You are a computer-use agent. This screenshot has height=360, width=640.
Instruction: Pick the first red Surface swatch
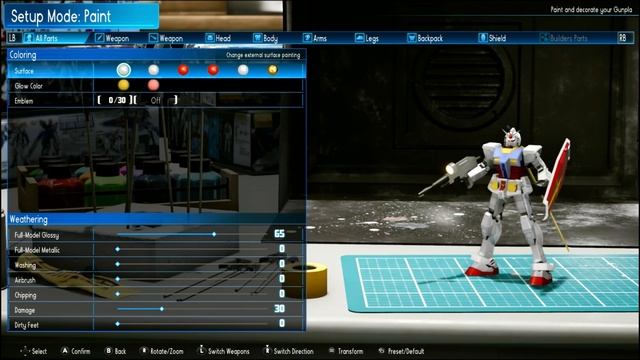183,70
